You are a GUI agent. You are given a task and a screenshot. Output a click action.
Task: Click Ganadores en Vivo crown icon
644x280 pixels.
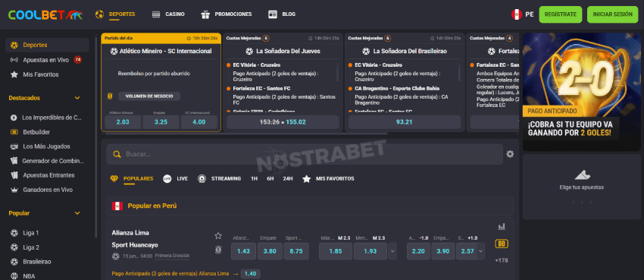click(14, 190)
